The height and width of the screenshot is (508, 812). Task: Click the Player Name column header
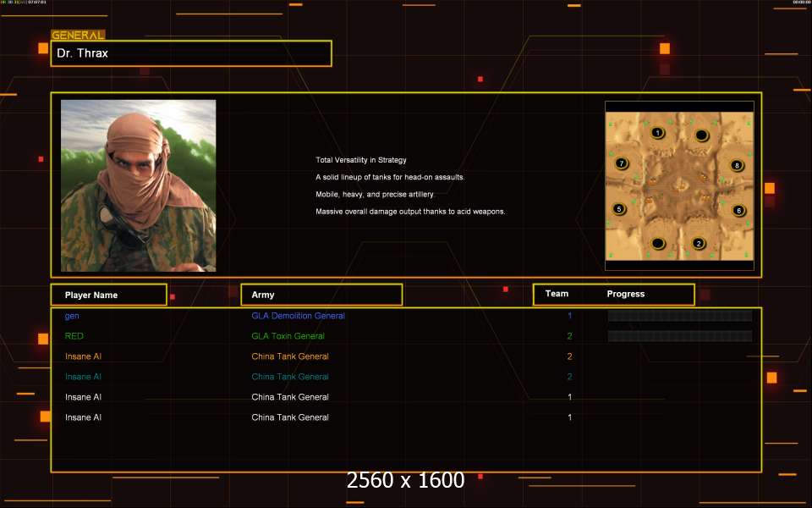(108, 295)
